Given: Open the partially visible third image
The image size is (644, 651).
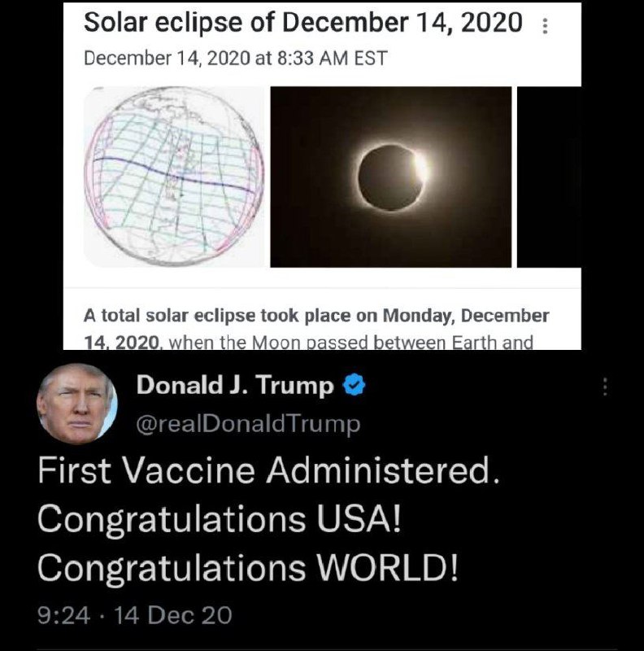Looking at the screenshot, I should [x=549, y=177].
